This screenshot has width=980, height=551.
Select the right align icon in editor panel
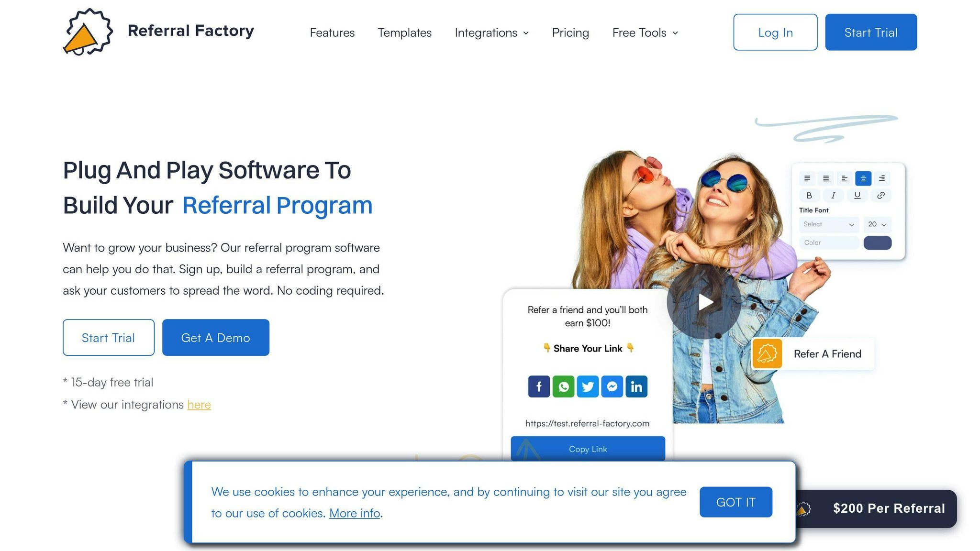coord(882,178)
